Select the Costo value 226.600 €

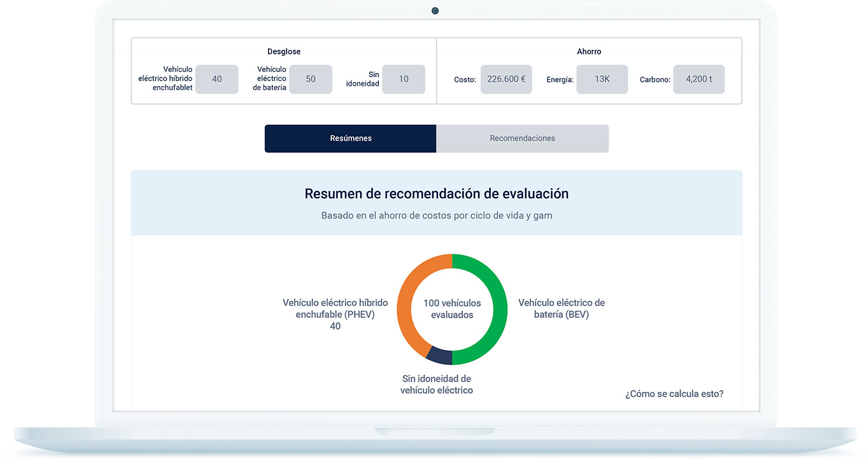506,79
